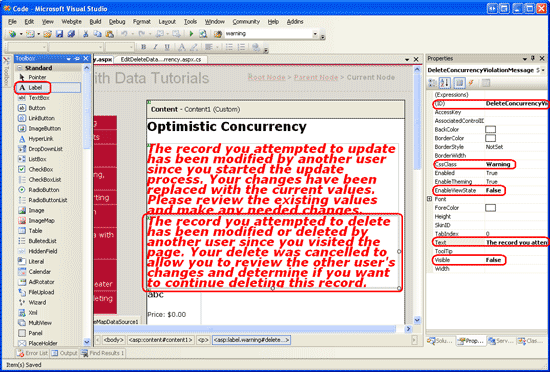Open the Find combo box dropdown arrow
Image resolution: width=550 pixels, height=372 pixels.
(x=315, y=34)
